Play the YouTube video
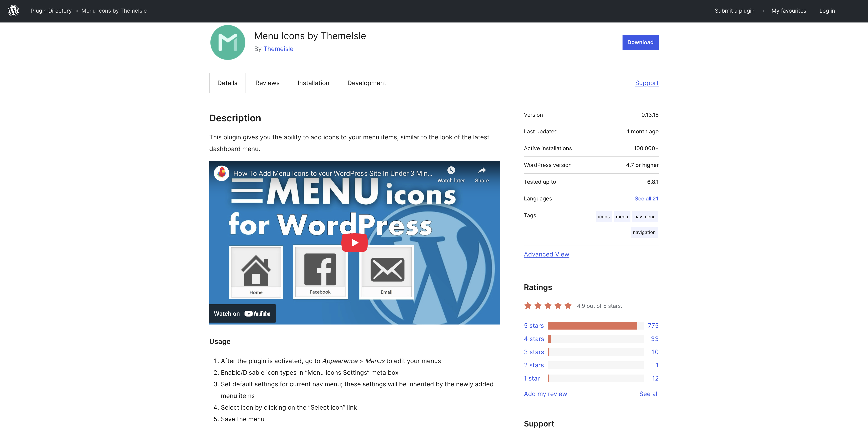The height and width of the screenshot is (435, 868). pos(354,243)
